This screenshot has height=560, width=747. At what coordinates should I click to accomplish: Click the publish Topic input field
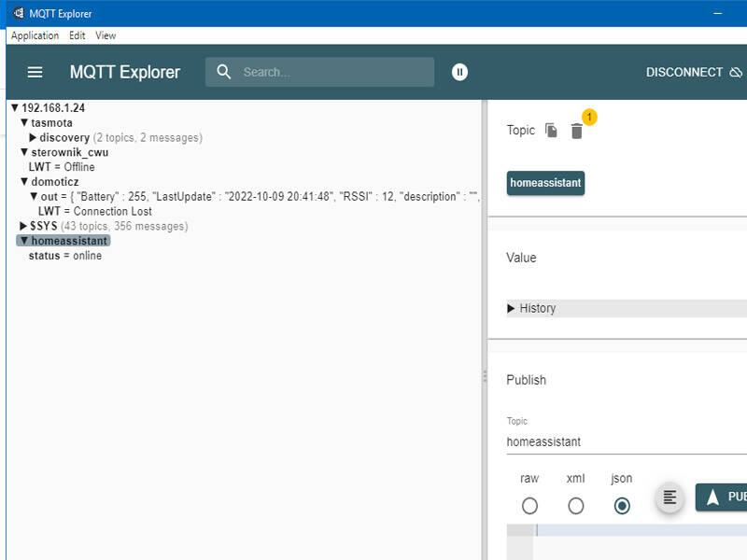pyautogui.click(x=627, y=441)
